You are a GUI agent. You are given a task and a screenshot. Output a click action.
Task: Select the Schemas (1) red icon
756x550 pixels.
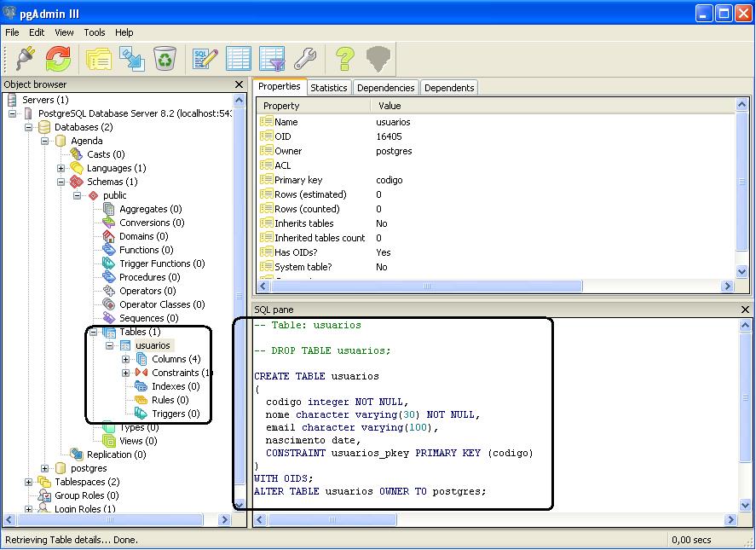click(x=76, y=182)
